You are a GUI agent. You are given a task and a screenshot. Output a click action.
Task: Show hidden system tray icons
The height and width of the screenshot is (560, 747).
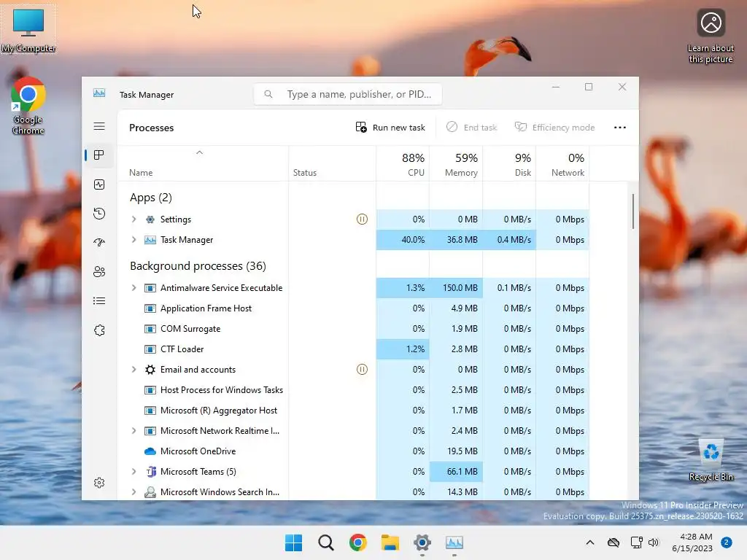point(589,542)
